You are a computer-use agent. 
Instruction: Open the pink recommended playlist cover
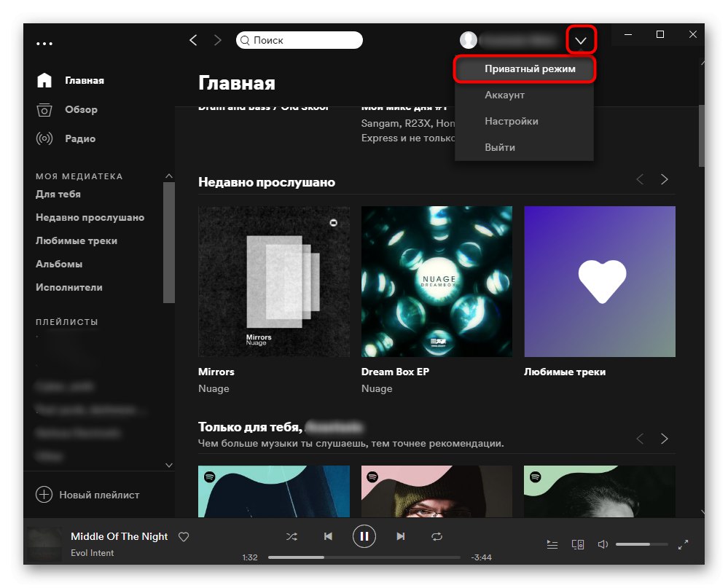437,492
